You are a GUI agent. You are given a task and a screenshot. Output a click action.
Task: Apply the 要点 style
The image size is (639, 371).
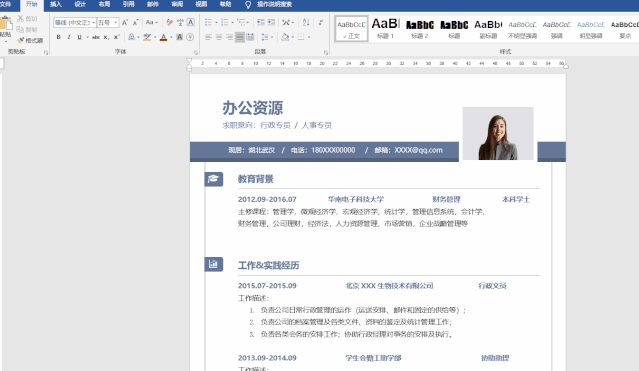tap(624, 29)
